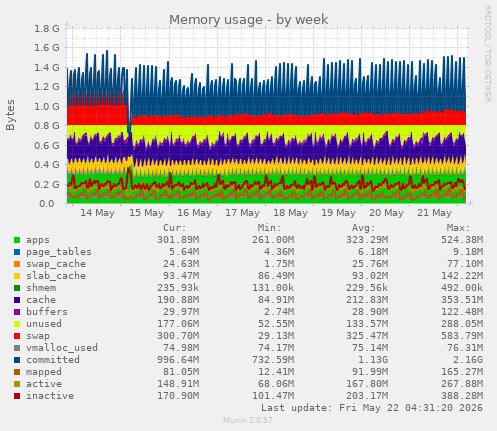Select the 'page_tables' legend label
497x431 pixels.
pyautogui.click(x=59, y=252)
